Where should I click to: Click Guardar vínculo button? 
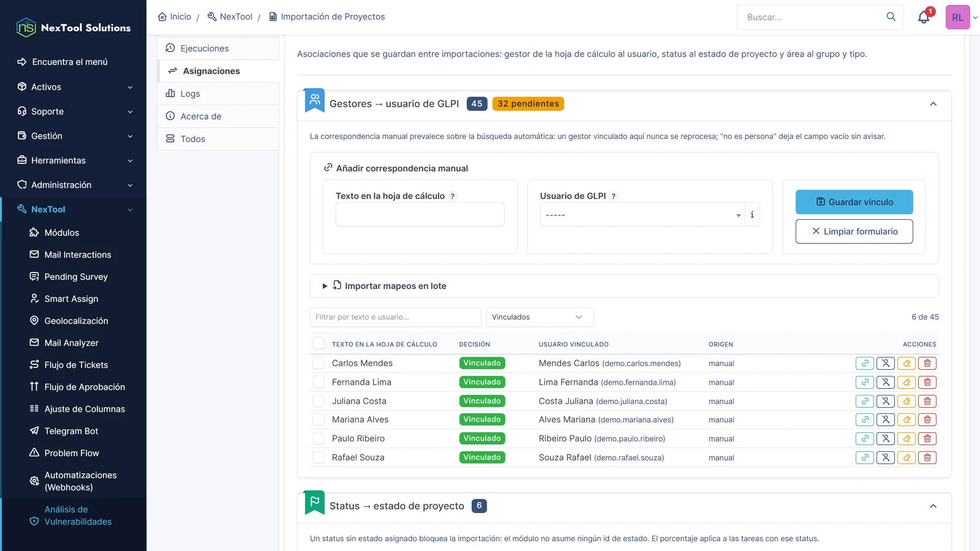tap(854, 202)
